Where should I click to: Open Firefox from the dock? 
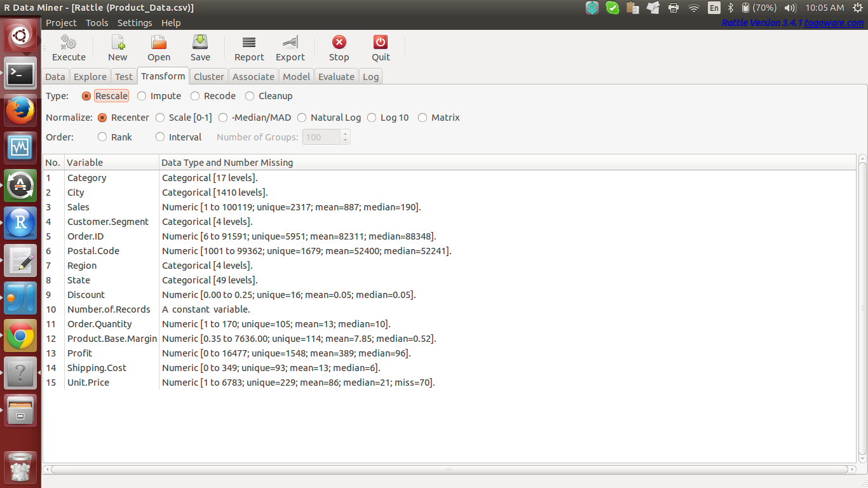pyautogui.click(x=20, y=111)
